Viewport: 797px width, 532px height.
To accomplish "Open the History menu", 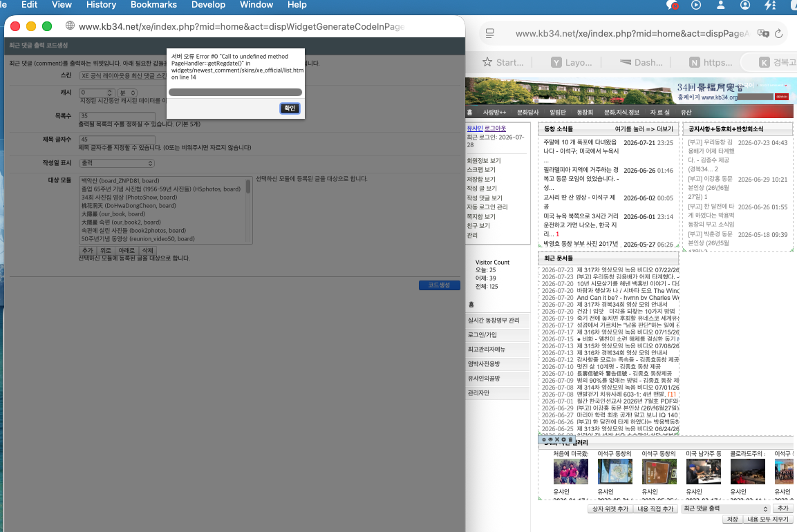I will tap(101, 5).
